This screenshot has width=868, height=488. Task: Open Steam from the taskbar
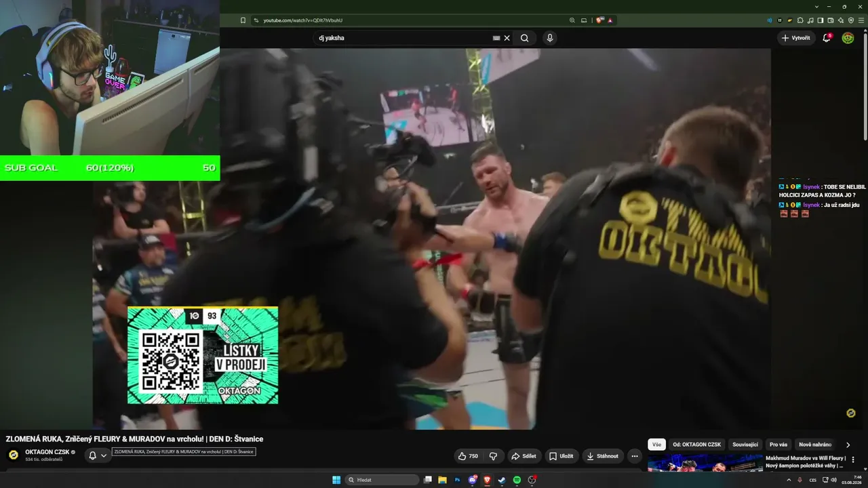(502, 480)
